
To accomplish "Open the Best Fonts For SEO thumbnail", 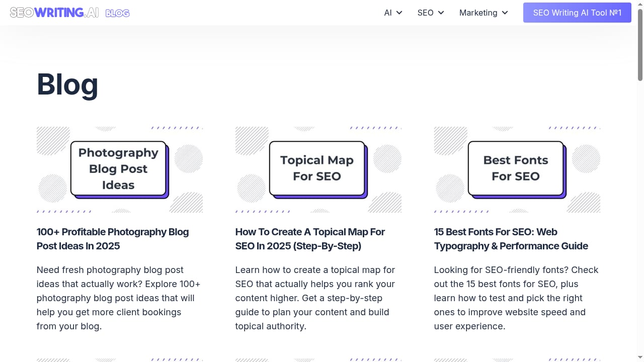I will coord(517,169).
